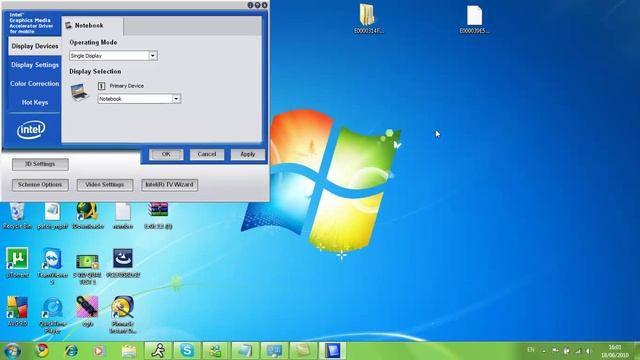
Task: Open the Windows Start orb
Action: (x=12, y=351)
